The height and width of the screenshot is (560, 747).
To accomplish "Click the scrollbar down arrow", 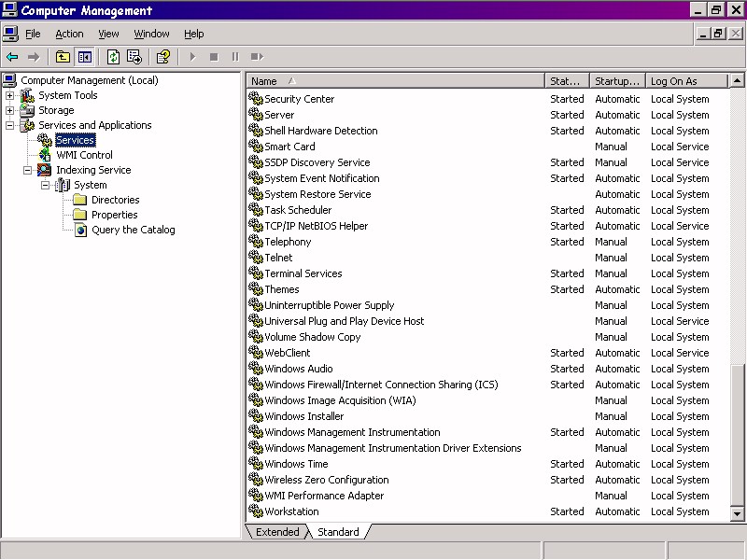I will (737, 513).
